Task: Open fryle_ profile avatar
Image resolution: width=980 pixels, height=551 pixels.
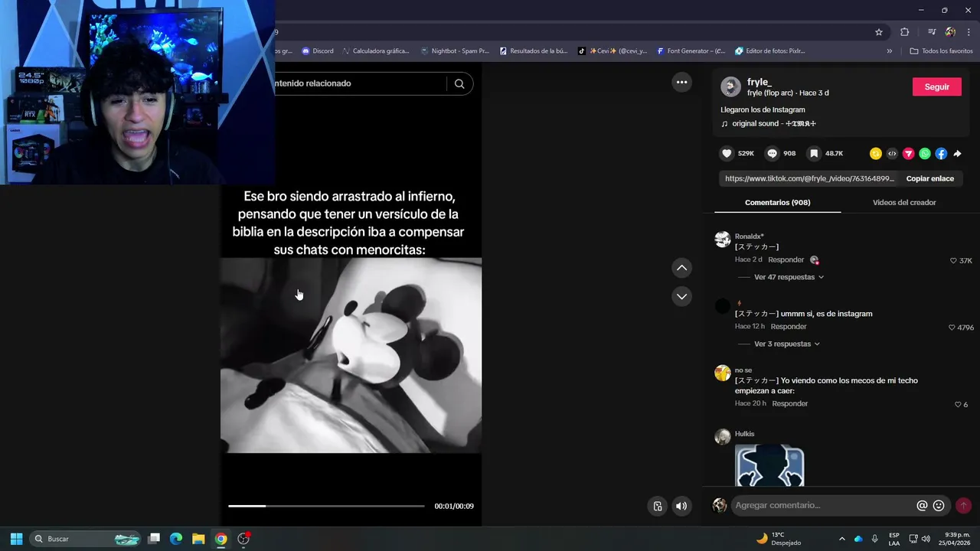Action: coord(730,86)
